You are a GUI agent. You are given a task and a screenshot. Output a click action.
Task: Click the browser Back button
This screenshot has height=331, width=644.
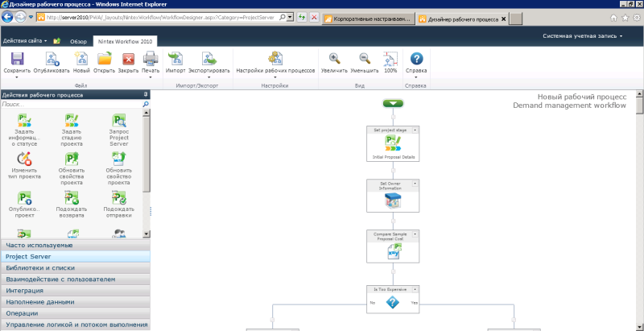point(8,18)
